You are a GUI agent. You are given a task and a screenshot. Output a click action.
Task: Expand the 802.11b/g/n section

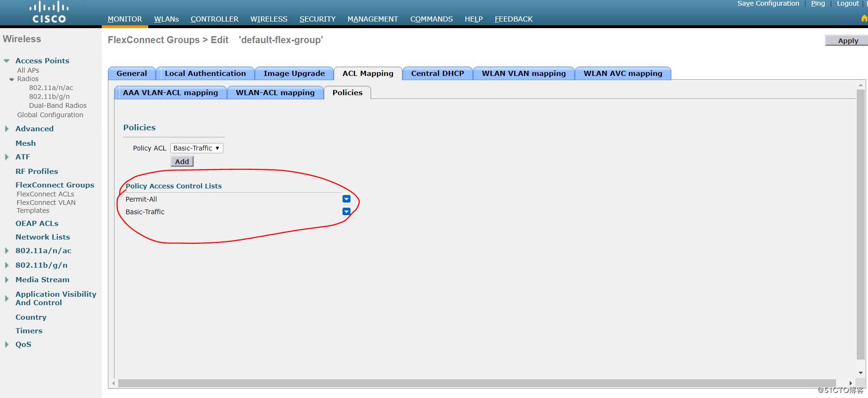tap(7, 265)
